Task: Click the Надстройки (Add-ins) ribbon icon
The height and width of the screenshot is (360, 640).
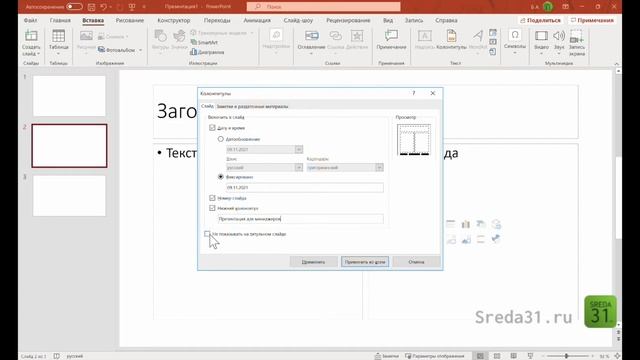Action: (276, 36)
